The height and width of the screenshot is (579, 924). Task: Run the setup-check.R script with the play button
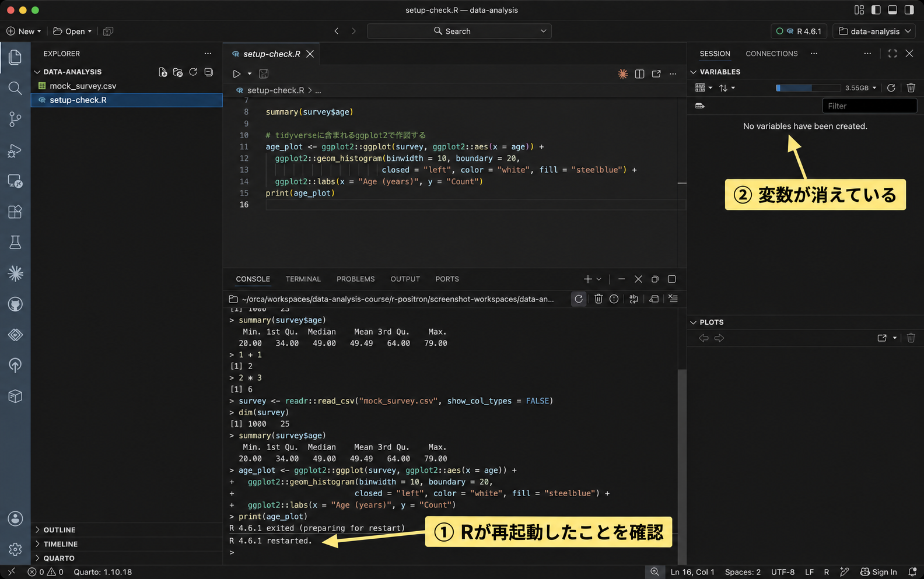(x=237, y=73)
